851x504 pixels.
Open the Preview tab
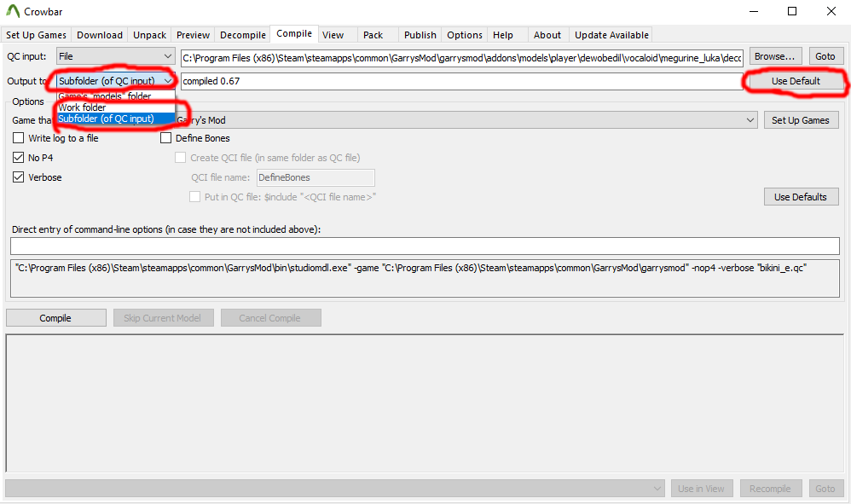click(x=193, y=35)
